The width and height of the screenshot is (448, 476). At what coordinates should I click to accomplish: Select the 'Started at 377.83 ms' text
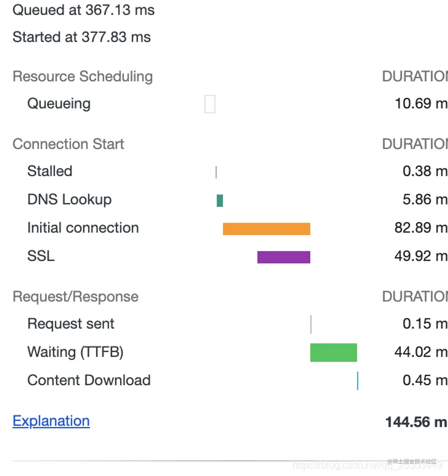click(82, 37)
